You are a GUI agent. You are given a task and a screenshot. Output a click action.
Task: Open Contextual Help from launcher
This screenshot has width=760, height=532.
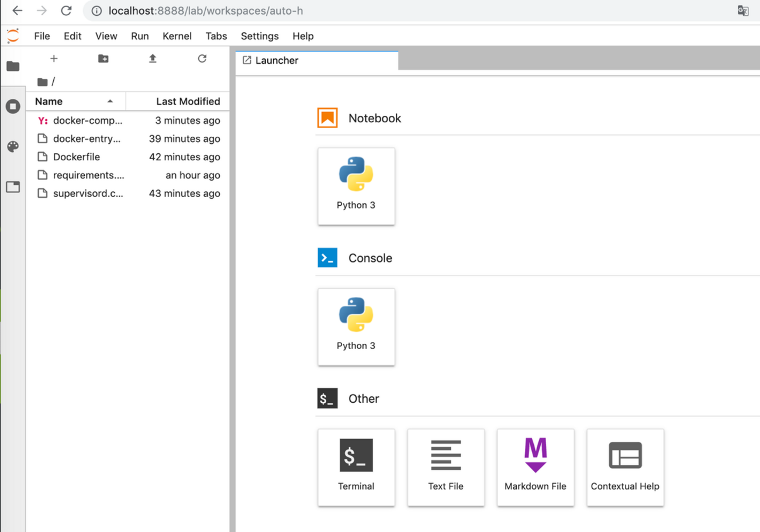(x=625, y=467)
